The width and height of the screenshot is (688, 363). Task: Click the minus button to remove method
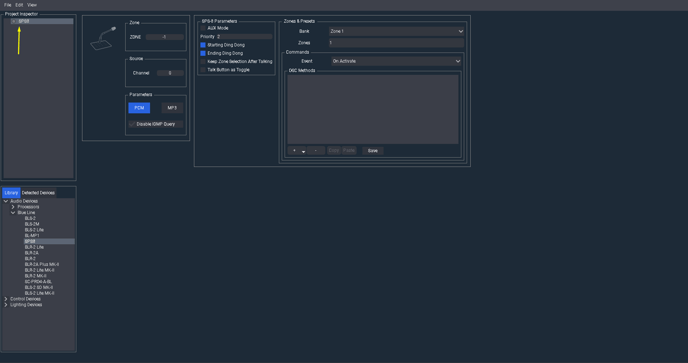pos(316,151)
